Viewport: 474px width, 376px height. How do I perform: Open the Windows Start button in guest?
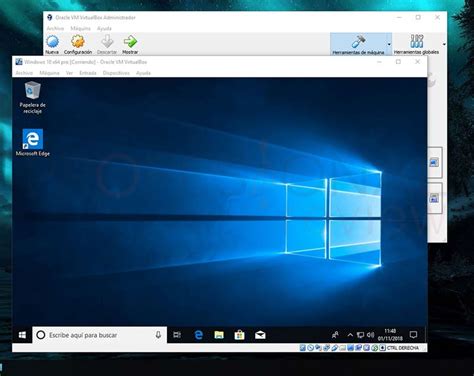point(22,335)
